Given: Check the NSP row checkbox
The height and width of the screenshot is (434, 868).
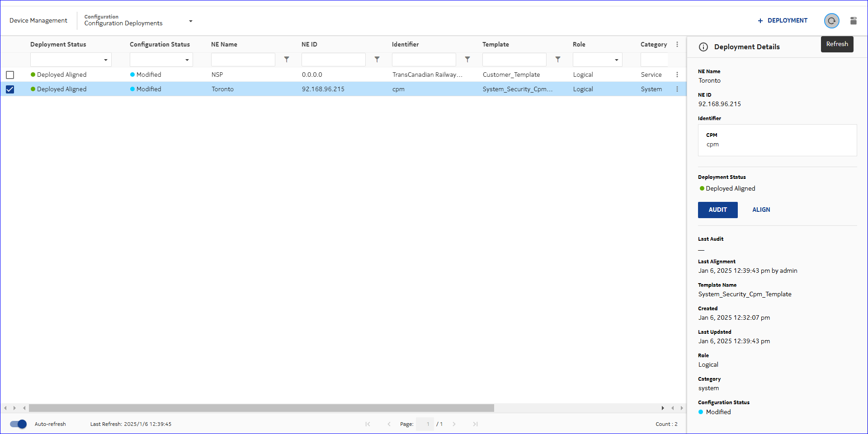Looking at the screenshot, I should pos(10,75).
